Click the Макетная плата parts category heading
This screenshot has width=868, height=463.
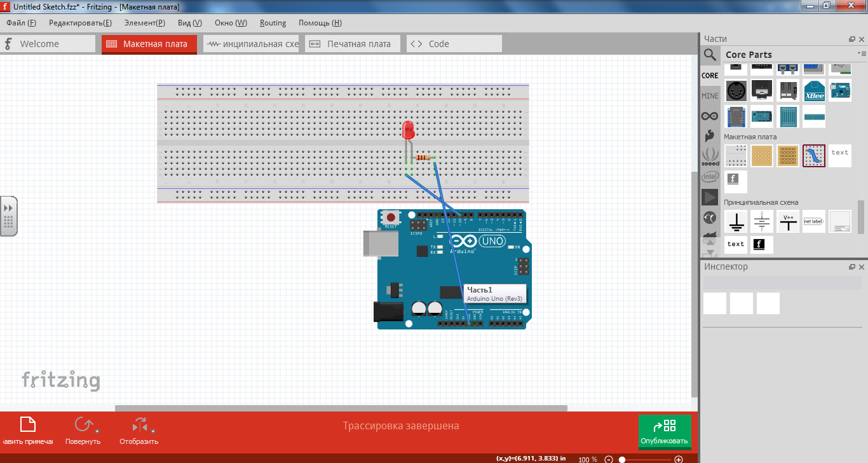[750, 137]
